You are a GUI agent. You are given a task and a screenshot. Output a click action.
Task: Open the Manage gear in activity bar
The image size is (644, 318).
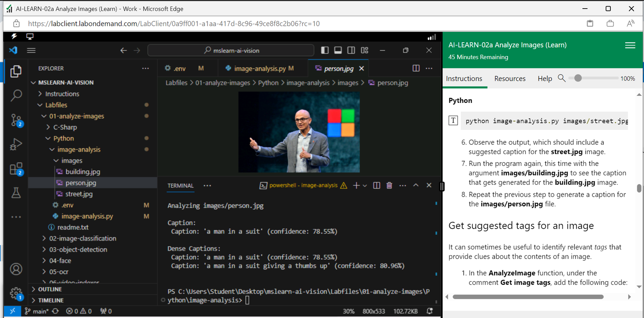[x=16, y=293]
